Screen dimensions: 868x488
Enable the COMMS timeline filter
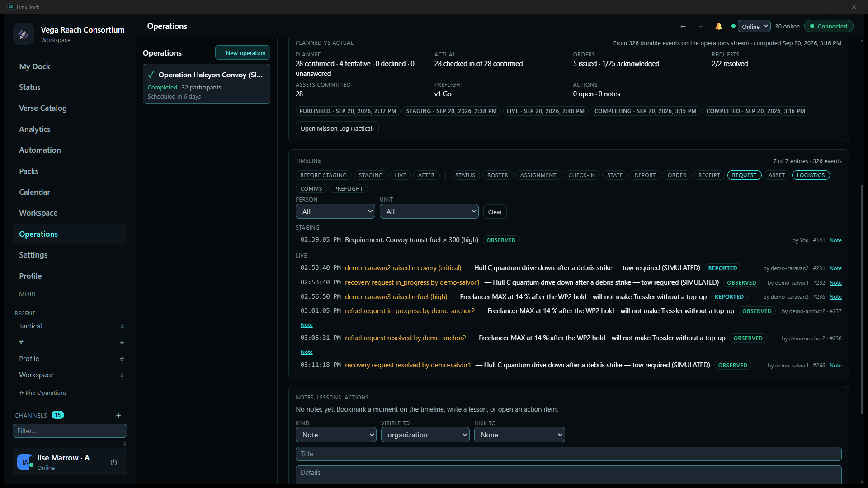click(x=311, y=189)
